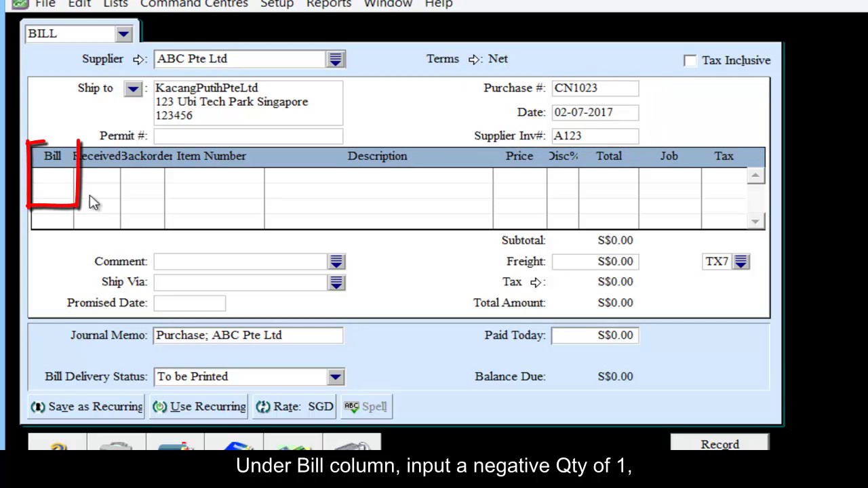This screenshot has height=488, width=868.
Task: Open the Help menu
Action: [439, 4]
